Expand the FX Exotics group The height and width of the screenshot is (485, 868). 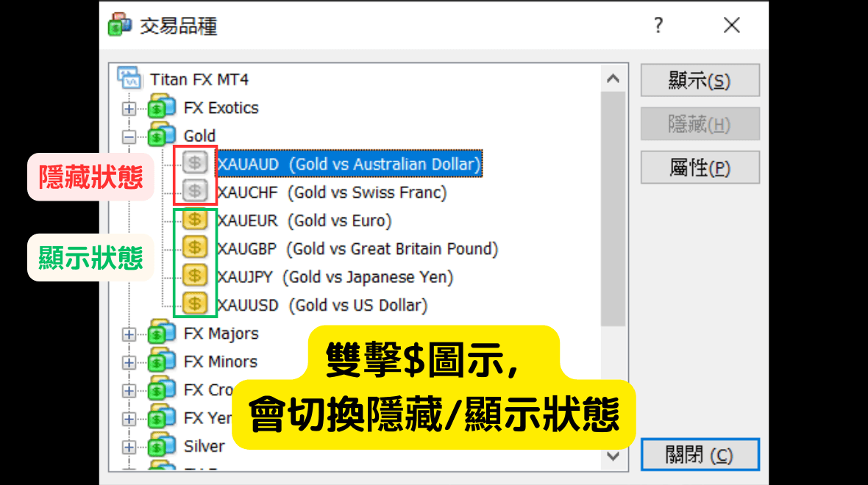tap(129, 108)
